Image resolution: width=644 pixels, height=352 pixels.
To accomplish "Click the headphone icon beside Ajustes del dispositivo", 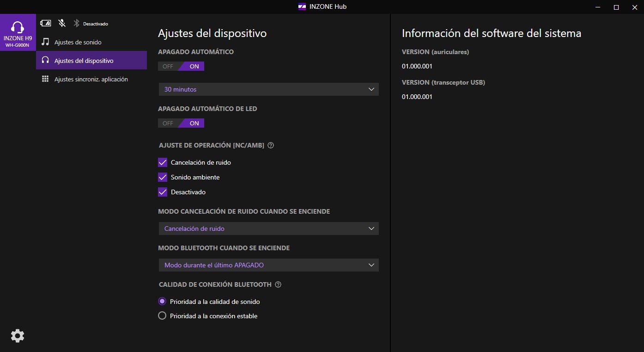I will [x=45, y=60].
